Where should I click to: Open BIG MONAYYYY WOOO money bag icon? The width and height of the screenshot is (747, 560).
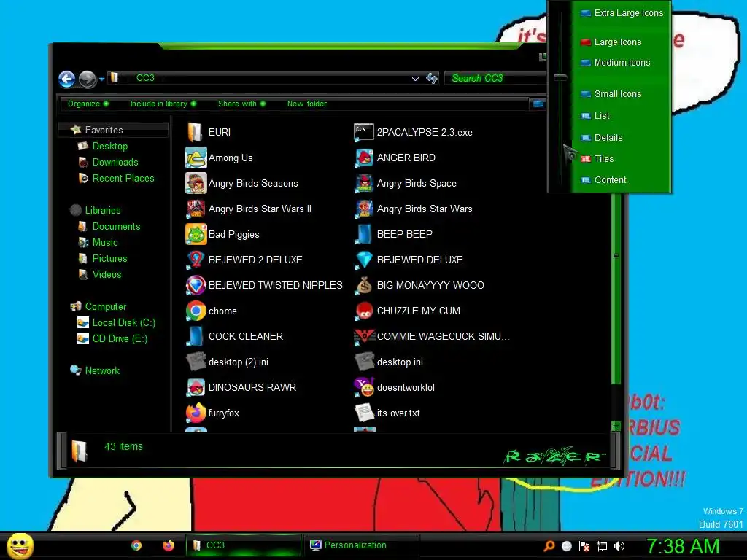pos(365,285)
